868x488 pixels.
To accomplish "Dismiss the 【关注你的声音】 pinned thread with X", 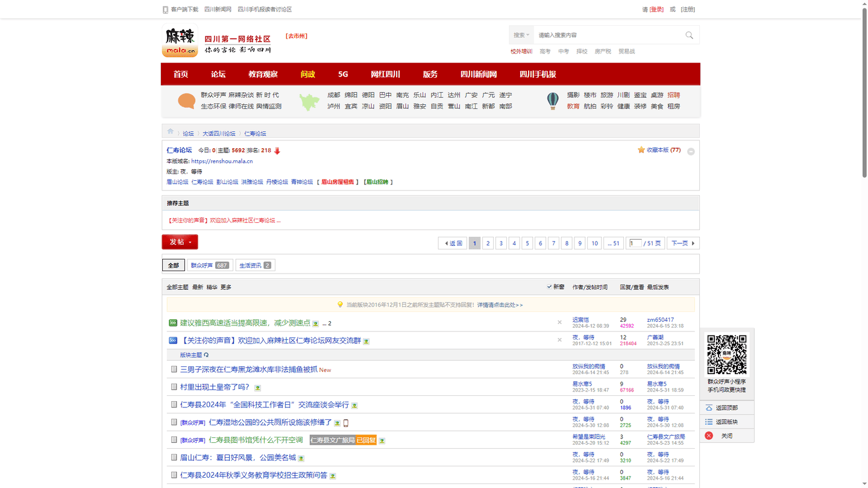I will [x=559, y=340].
